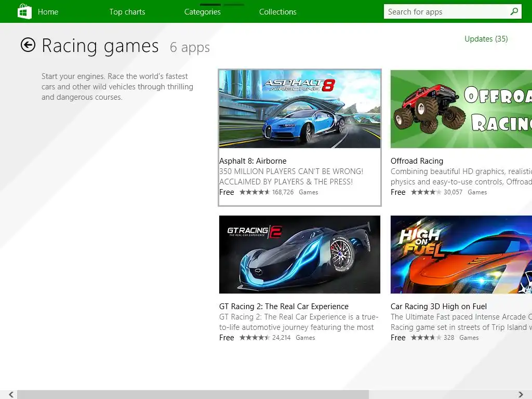Image resolution: width=532 pixels, height=399 pixels.
Task: Click the right scrollbar arrow
Action: point(521,394)
